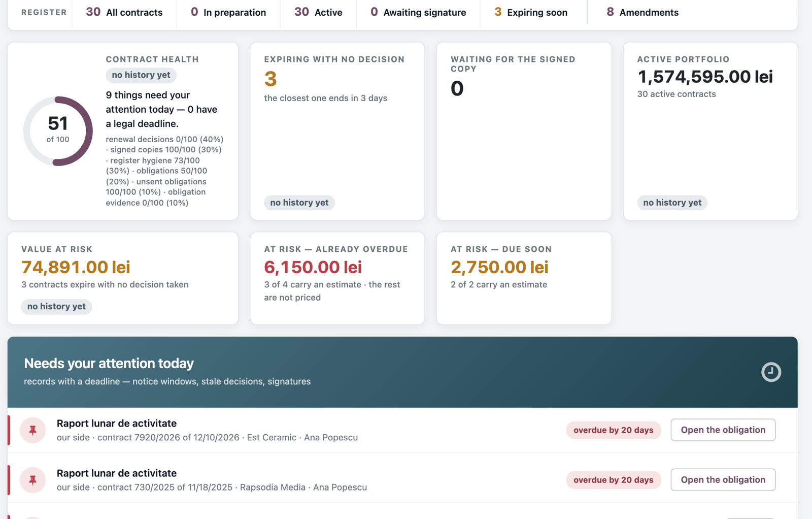Click the 1,574,595.00 lei portfolio value
Image resolution: width=812 pixels, height=519 pixels.
pyautogui.click(x=705, y=77)
